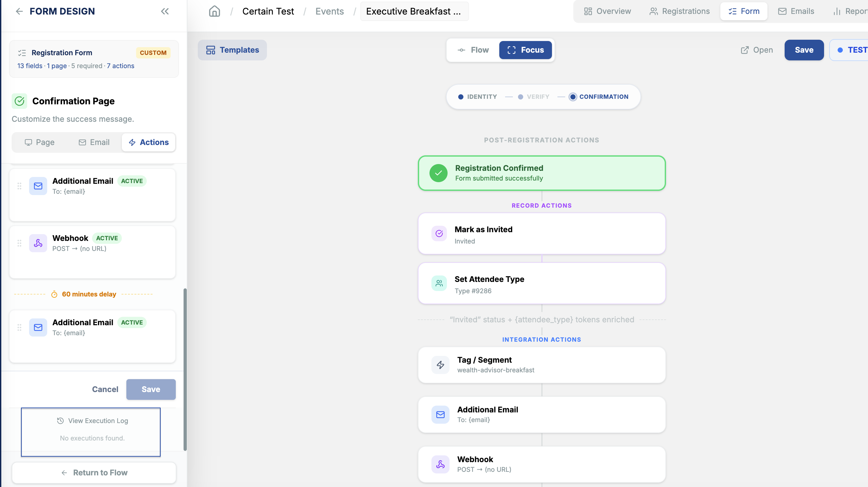Click Return to Flow button
Screen dimensions: 868x487
coord(94,473)
